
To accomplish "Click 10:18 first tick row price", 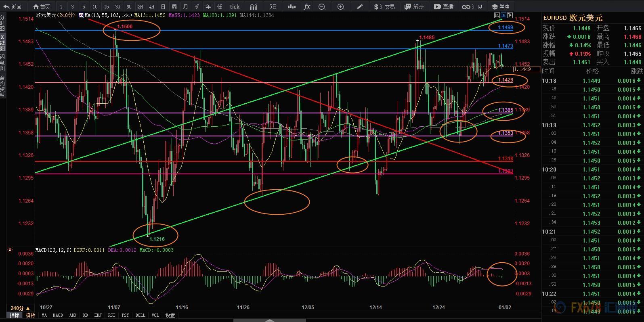I will tap(591, 81).
